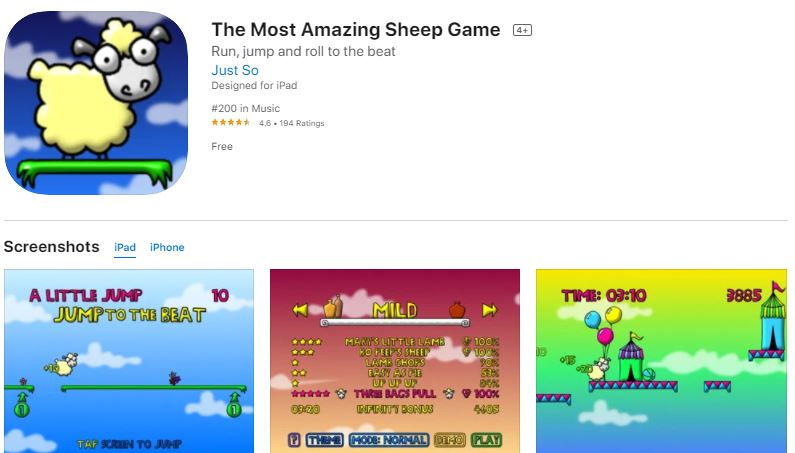Switch to iPhone screenshots tab

167,247
